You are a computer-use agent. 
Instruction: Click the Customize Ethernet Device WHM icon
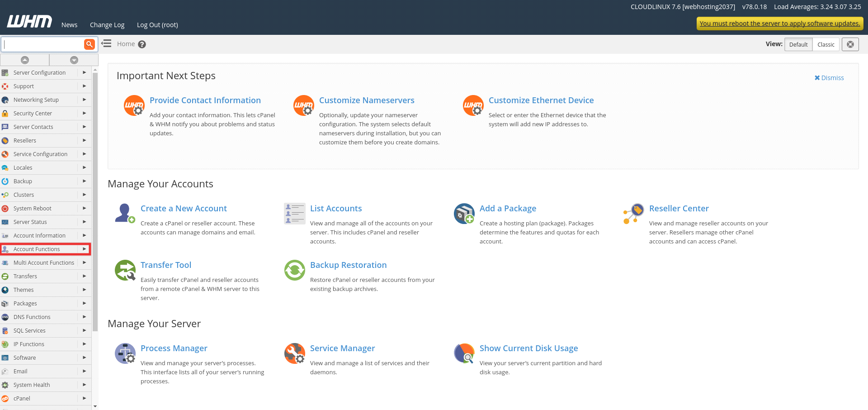pos(473,105)
